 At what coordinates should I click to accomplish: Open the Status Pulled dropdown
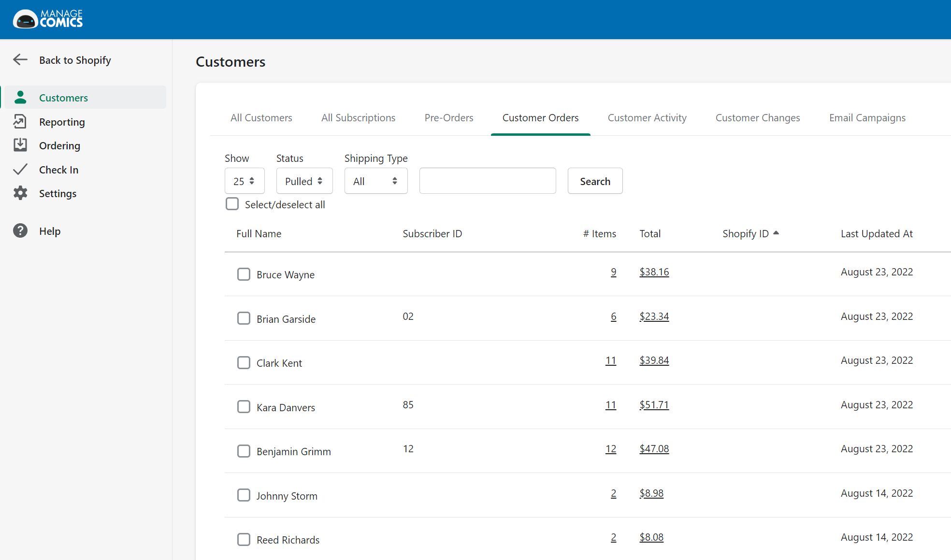click(304, 181)
